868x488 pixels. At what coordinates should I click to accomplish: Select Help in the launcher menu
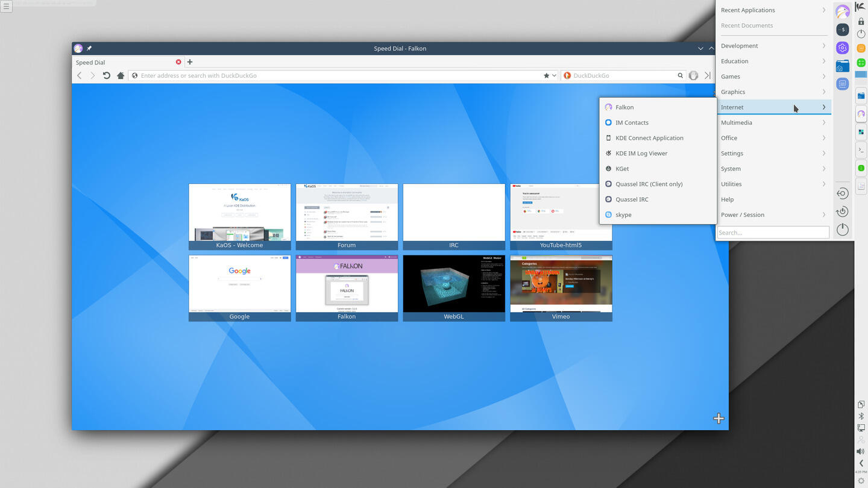[773, 199]
